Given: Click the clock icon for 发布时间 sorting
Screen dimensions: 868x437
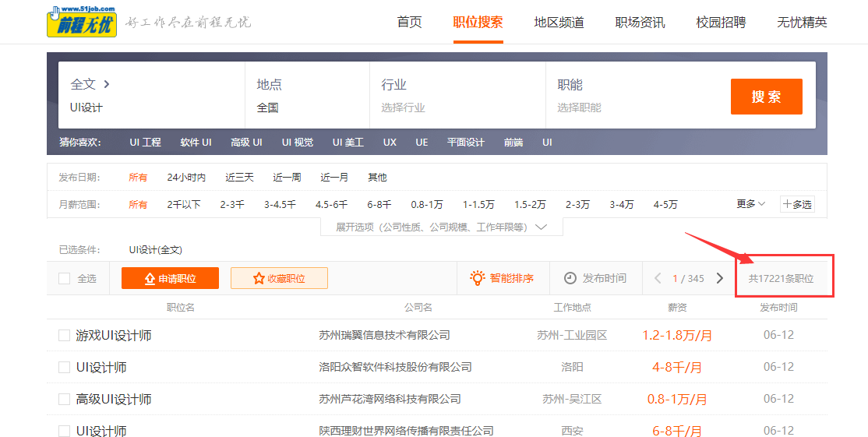Looking at the screenshot, I should click(570, 278).
